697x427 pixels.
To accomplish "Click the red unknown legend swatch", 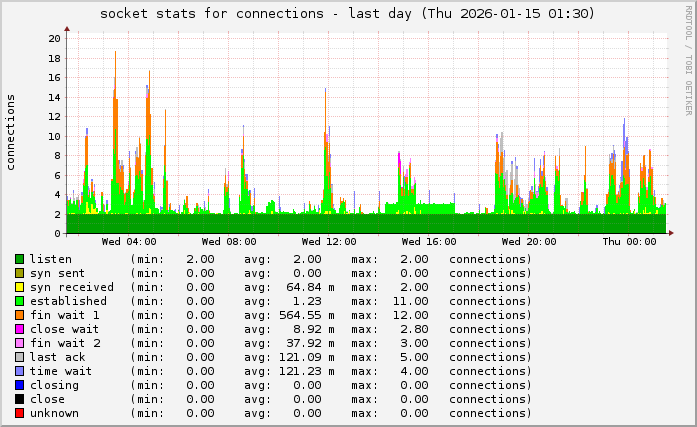I will click(19, 413).
